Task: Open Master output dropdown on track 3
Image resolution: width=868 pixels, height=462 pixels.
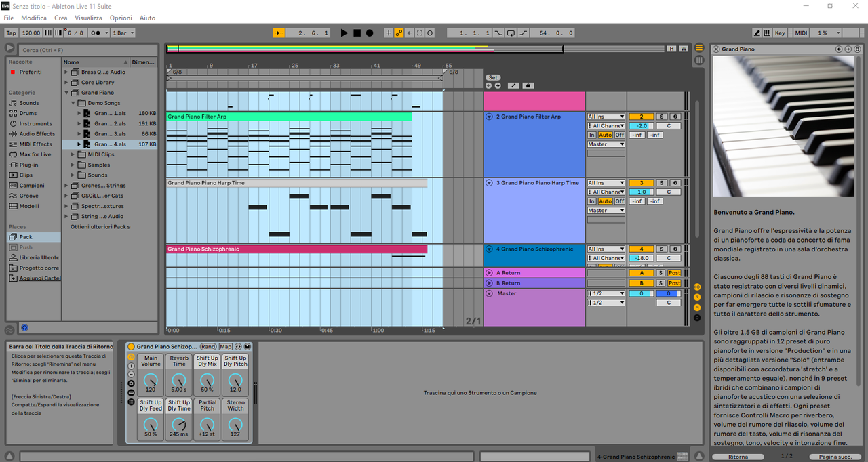Action: (x=606, y=211)
